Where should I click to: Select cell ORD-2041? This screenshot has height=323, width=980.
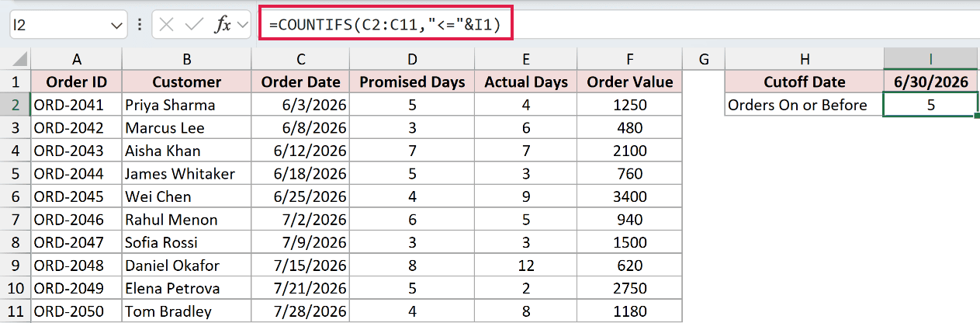click(76, 105)
